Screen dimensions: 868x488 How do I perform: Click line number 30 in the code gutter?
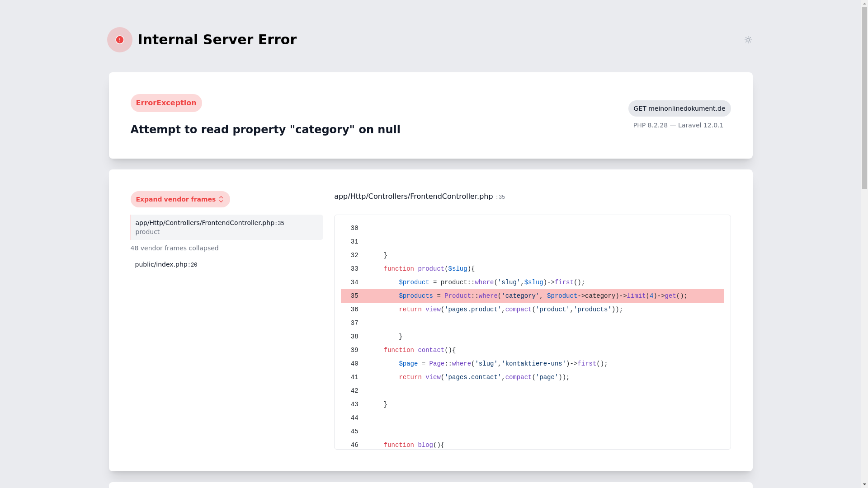point(354,228)
